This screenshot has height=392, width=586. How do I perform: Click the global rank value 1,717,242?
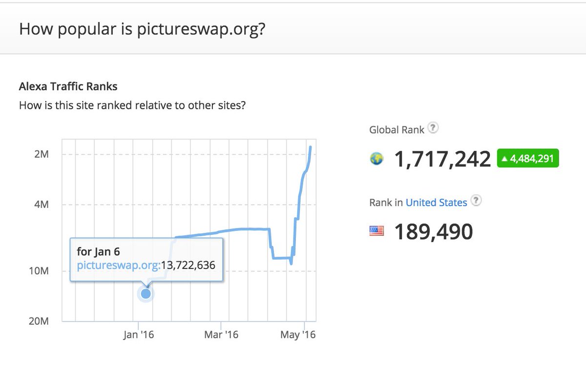[442, 159]
